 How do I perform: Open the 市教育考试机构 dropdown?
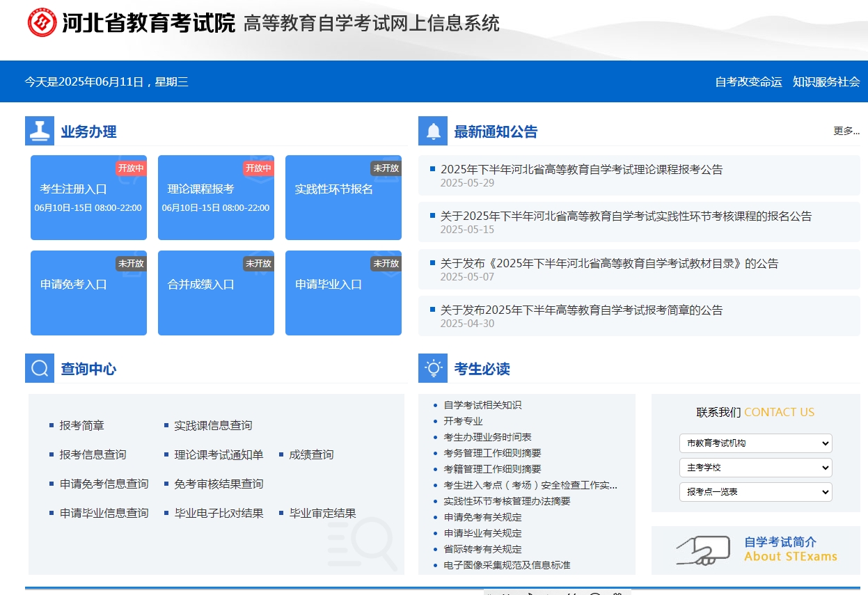755,443
